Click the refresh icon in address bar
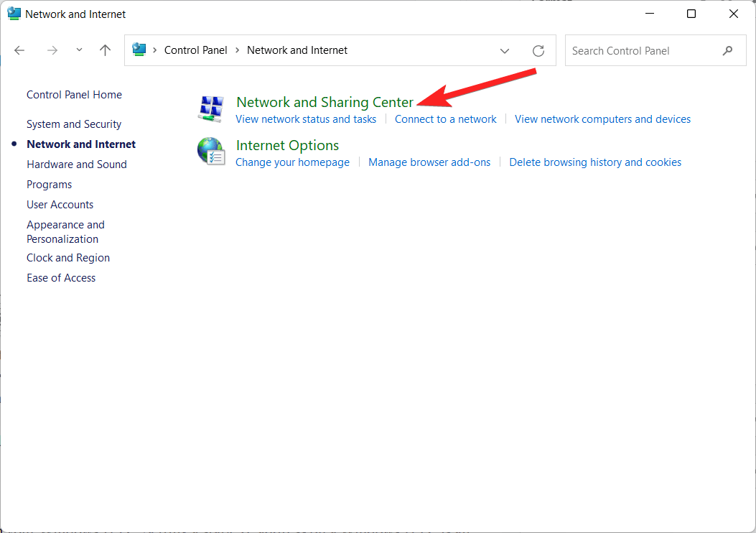Image resolution: width=756 pixels, height=533 pixels. tap(538, 50)
